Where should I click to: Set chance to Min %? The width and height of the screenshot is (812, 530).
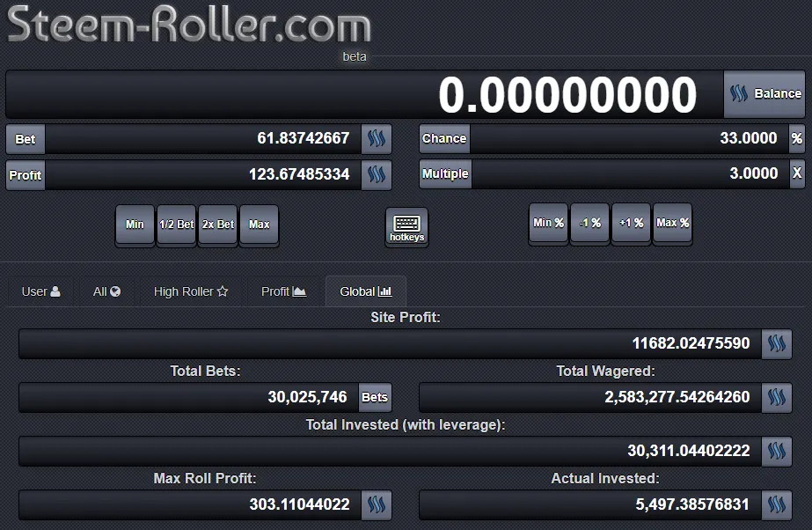click(548, 223)
